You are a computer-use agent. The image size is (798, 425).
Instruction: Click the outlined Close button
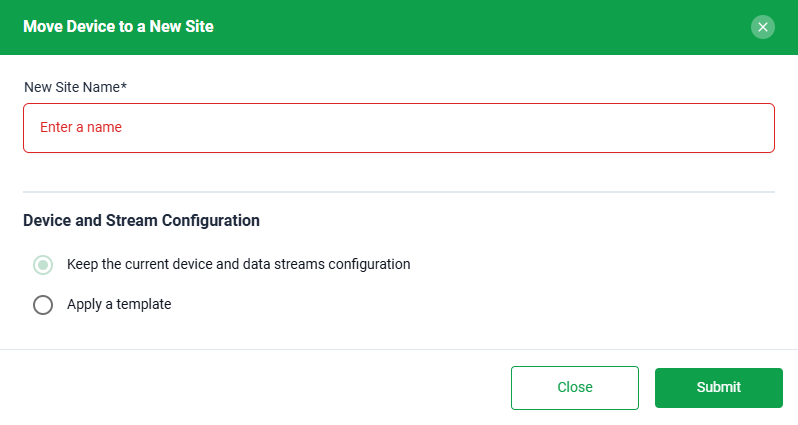pyautogui.click(x=575, y=387)
